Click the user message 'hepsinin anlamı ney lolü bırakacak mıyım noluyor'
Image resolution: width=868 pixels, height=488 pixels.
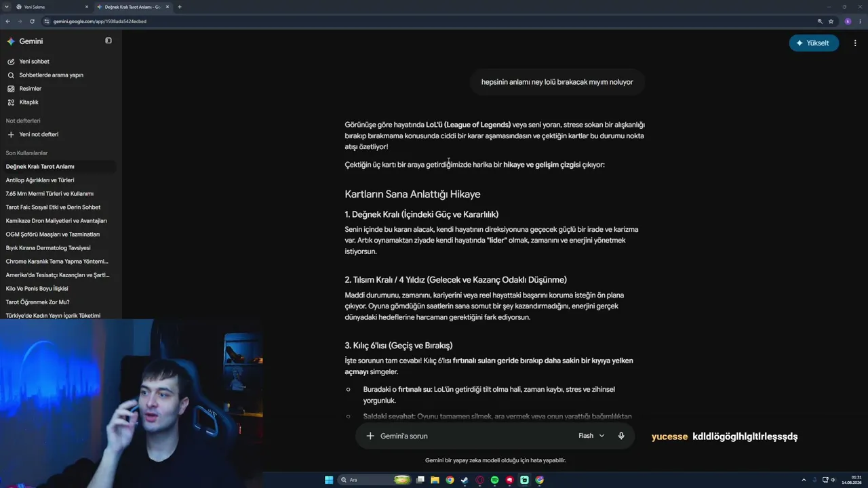tap(557, 82)
